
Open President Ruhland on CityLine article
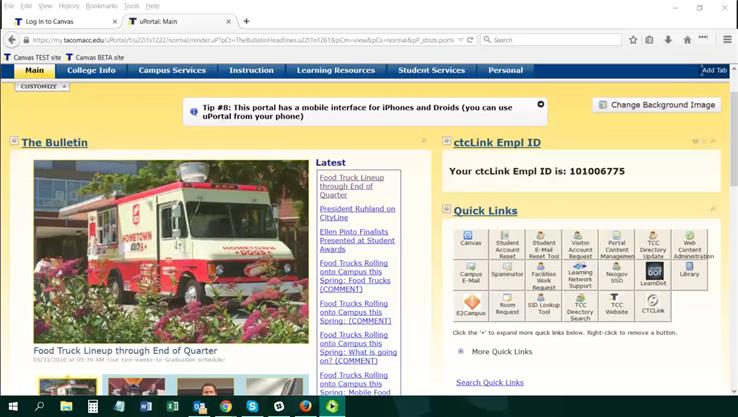(x=357, y=213)
